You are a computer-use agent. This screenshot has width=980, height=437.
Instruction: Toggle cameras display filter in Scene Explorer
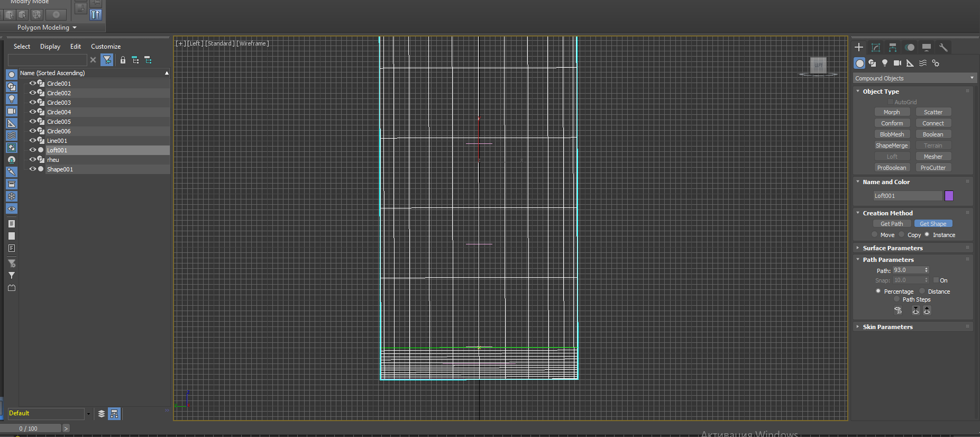[x=12, y=111]
